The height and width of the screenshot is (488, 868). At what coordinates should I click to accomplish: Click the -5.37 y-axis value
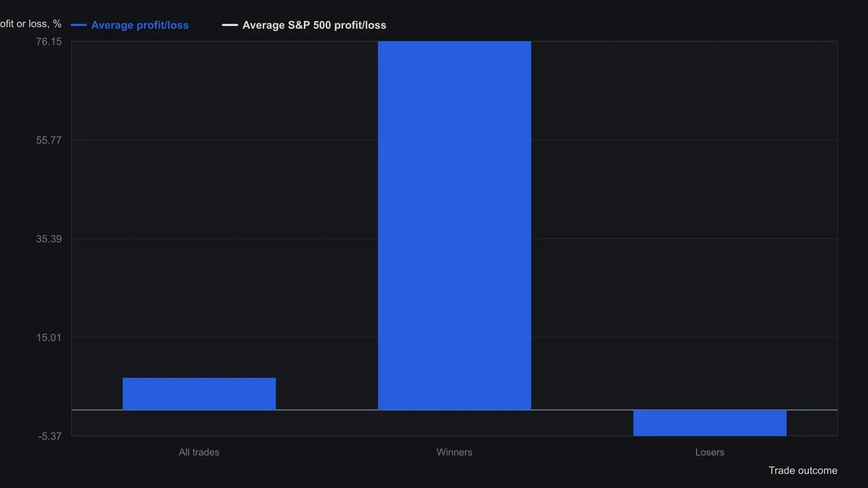pyautogui.click(x=50, y=436)
